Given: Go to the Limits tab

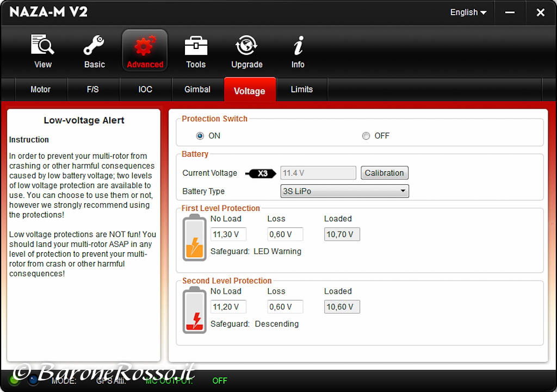Looking at the screenshot, I should [x=301, y=90].
